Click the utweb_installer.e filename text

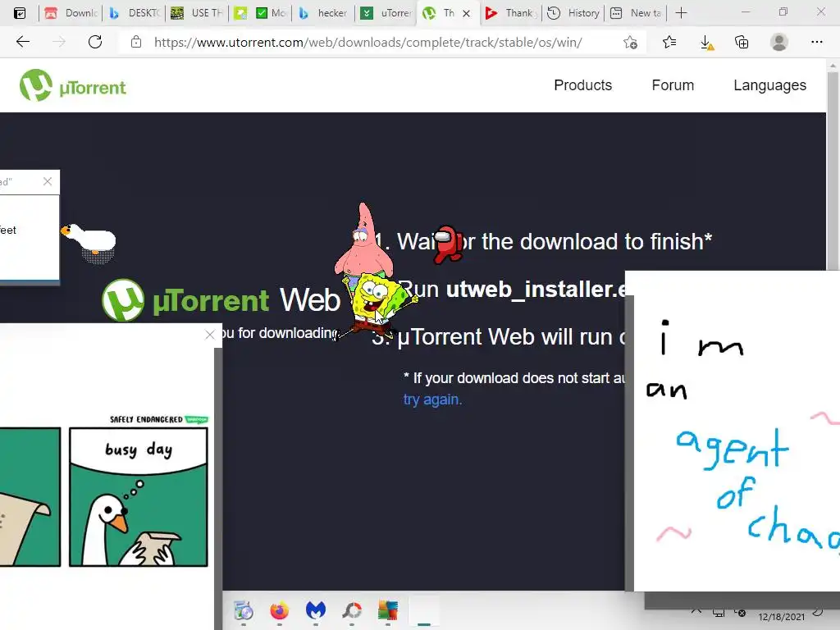click(536, 290)
